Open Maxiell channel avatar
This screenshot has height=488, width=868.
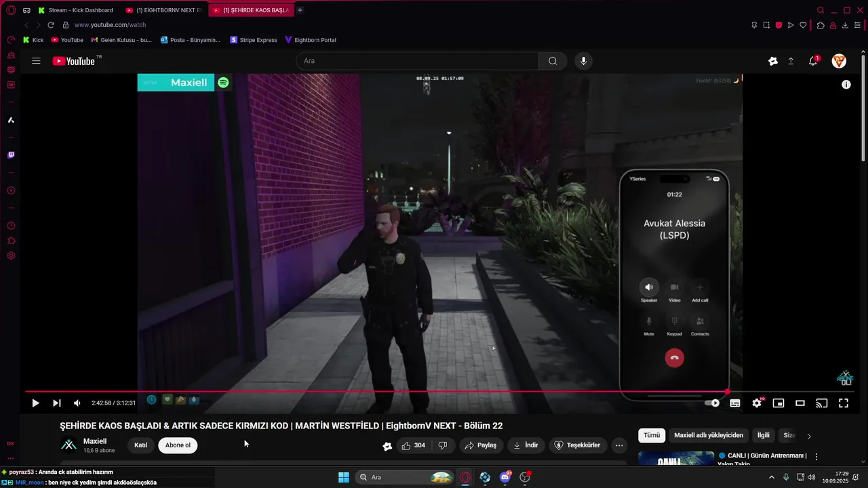tap(68, 445)
